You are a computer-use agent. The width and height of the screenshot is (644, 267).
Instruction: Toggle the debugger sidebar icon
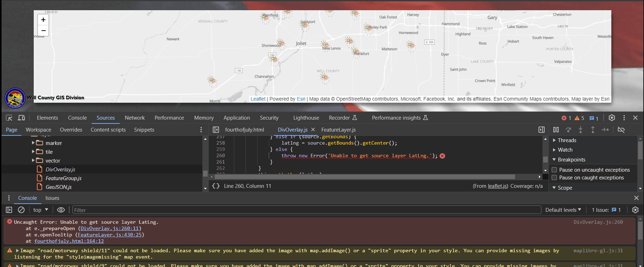pyautogui.click(x=541, y=130)
